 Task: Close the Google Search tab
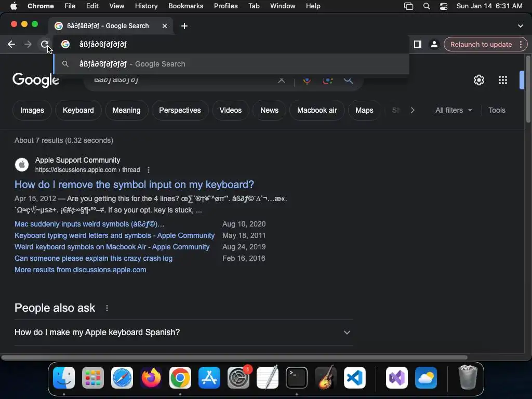pyautogui.click(x=165, y=26)
